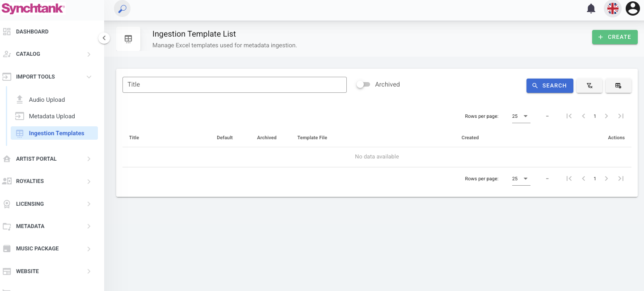Go to first page in top pagination

(x=569, y=116)
